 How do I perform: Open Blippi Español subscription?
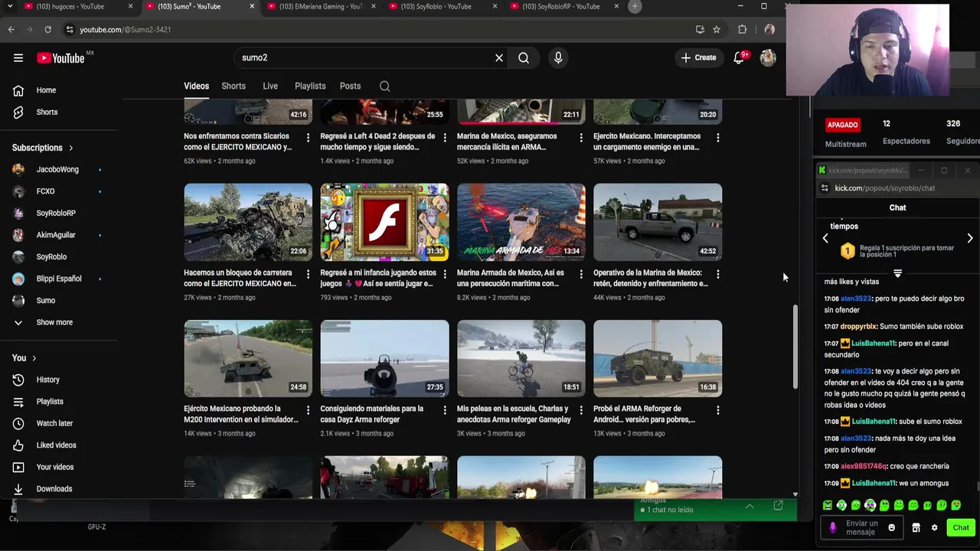[x=60, y=279]
